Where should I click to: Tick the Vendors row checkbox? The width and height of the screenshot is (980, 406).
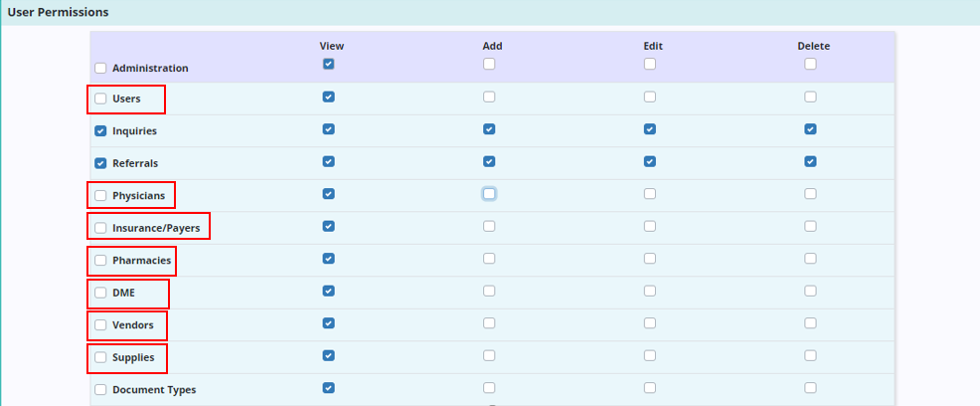point(100,325)
